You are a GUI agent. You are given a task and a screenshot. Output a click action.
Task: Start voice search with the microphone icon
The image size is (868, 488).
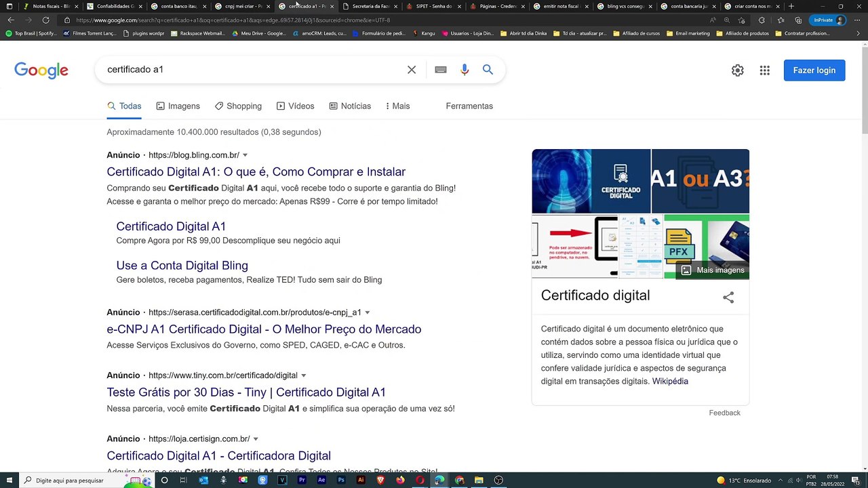(465, 70)
